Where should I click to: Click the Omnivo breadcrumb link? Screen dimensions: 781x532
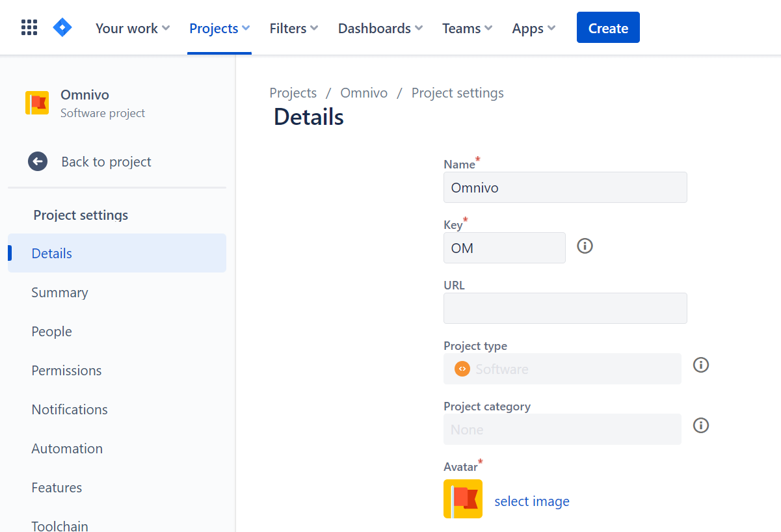pos(364,93)
